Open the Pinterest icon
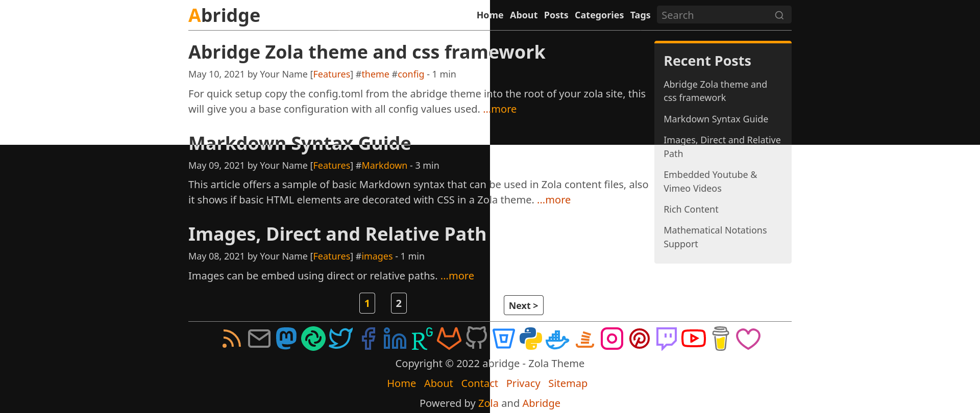Image resolution: width=980 pixels, height=413 pixels. [640, 339]
